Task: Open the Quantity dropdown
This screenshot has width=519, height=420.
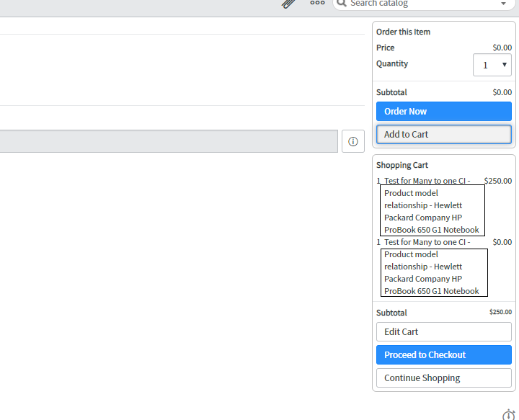Action: (492, 65)
